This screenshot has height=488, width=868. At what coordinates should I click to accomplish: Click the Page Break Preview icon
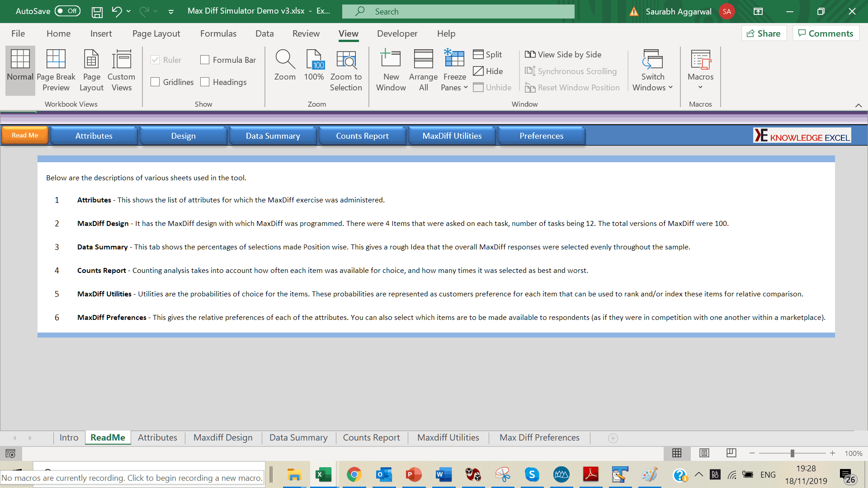click(56, 59)
